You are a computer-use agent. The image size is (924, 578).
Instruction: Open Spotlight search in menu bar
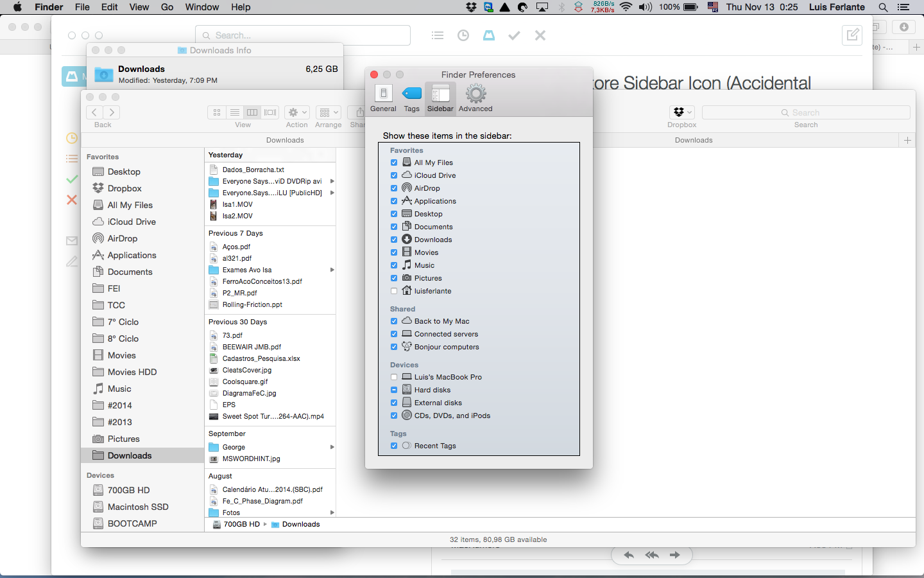pos(883,7)
